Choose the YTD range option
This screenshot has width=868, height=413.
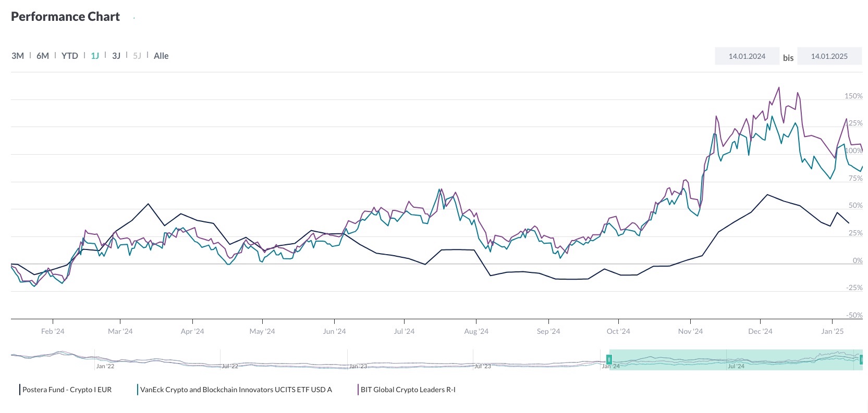click(70, 56)
